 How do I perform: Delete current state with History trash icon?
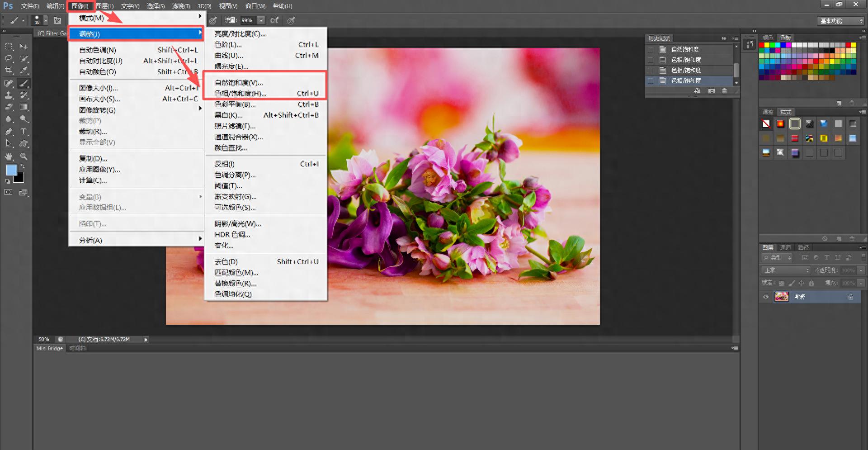(x=724, y=91)
